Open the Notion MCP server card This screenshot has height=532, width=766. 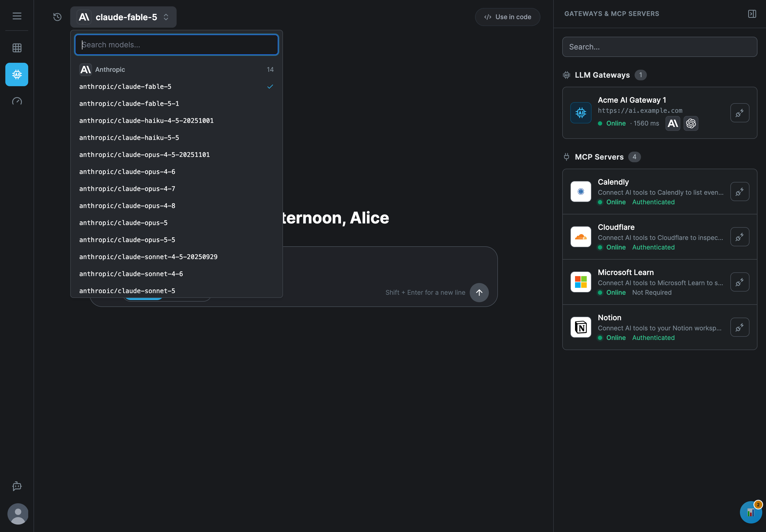coord(659,327)
